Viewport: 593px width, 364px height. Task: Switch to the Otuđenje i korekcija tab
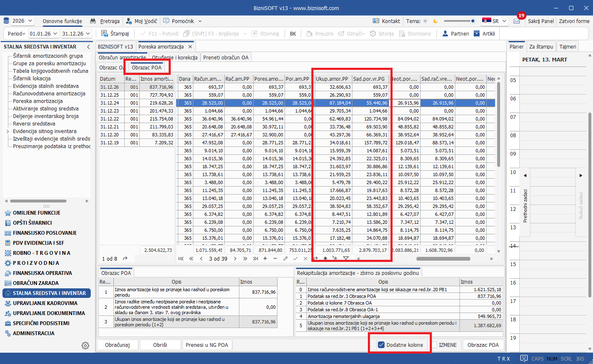(175, 57)
